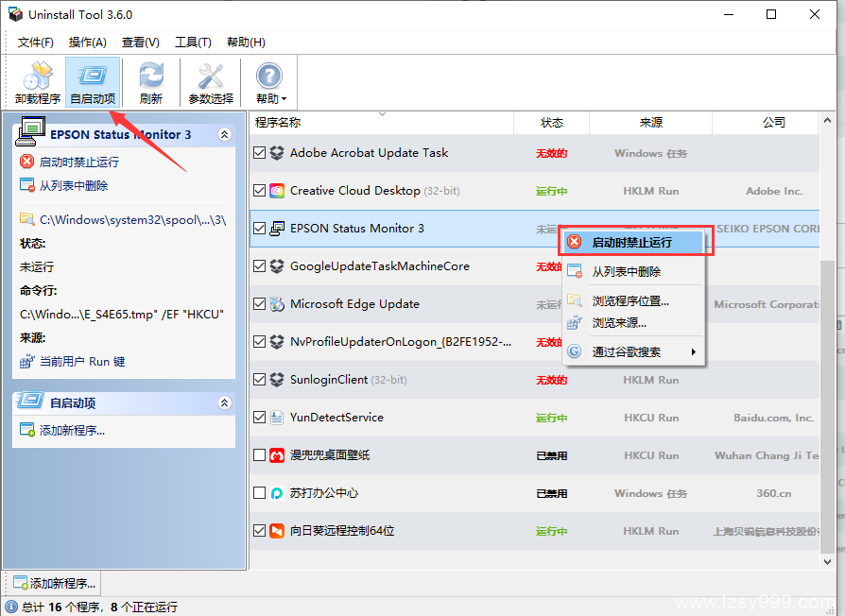Image resolution: width=845 pixels, height=616 pixels.
Task: Open the 帮助 toolbar dropdown
Action: [x=270, y=82]
